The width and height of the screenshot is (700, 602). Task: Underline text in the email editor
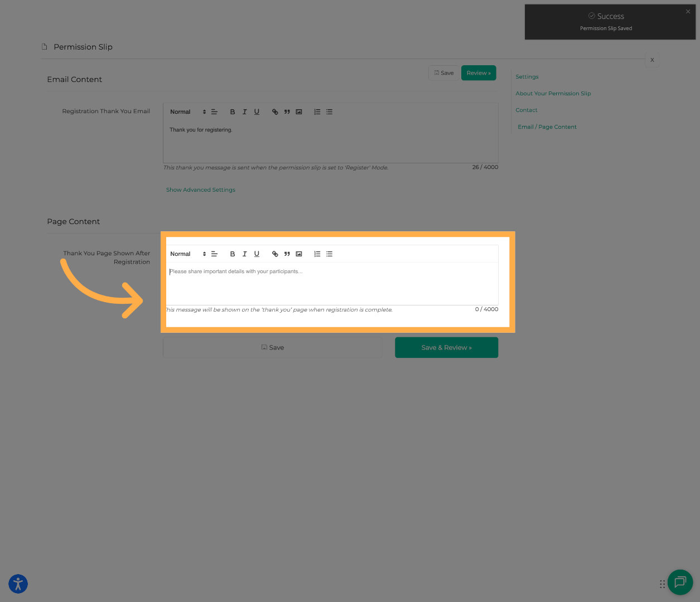click(257, 111)
